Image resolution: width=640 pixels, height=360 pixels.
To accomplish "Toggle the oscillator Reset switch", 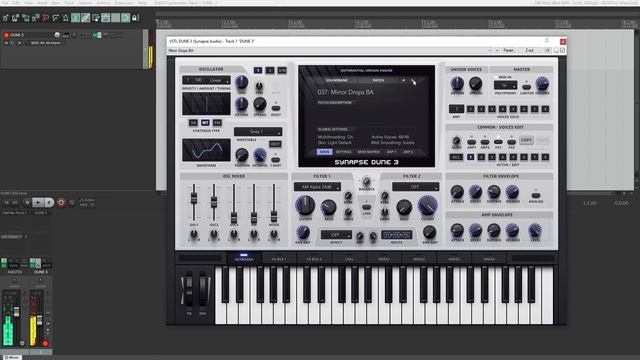I will [x=276, y=108].
